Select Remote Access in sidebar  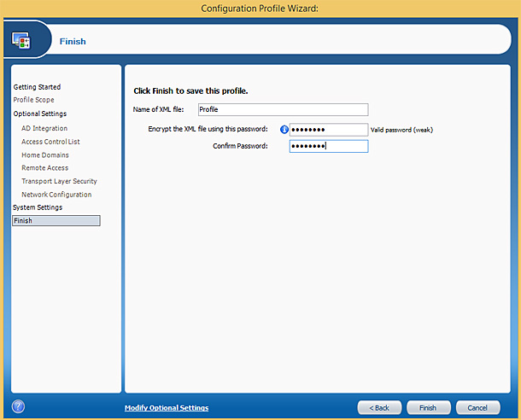point(45,168)
